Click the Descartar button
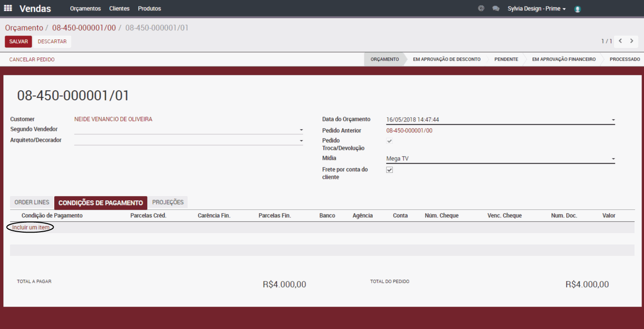 (x=52, y=42)
